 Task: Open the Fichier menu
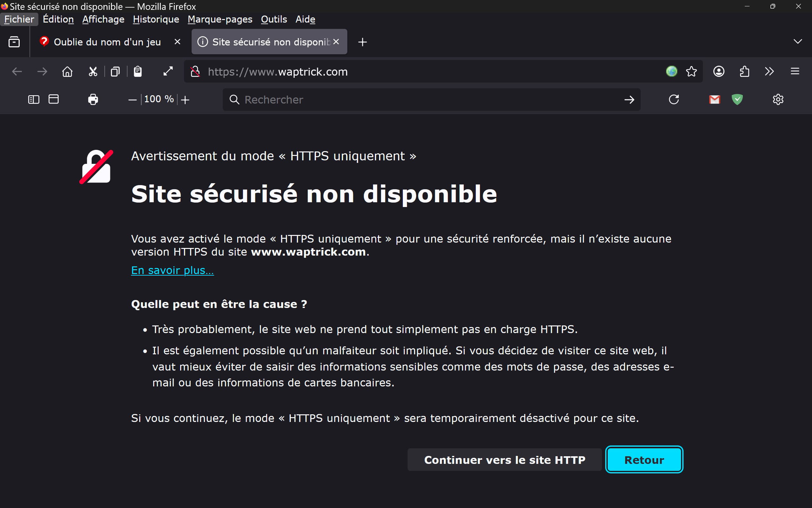(19, 19)
